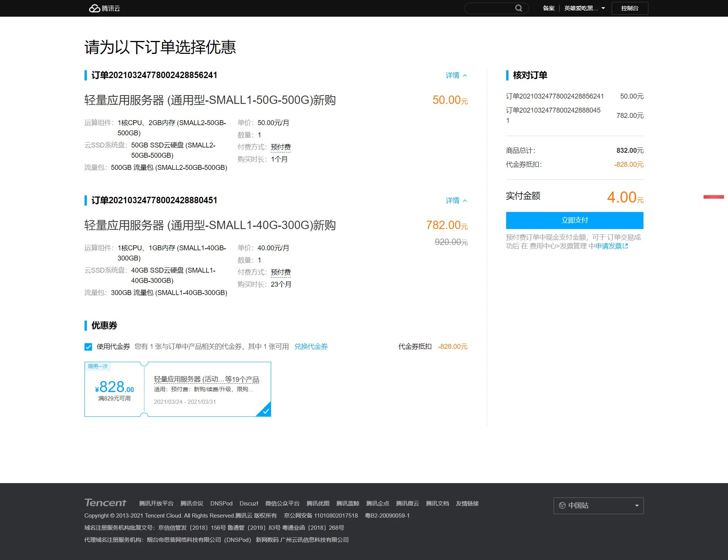Click in the top search input field
The width and height of the screenshot is (728, 560).
[490, 8]
